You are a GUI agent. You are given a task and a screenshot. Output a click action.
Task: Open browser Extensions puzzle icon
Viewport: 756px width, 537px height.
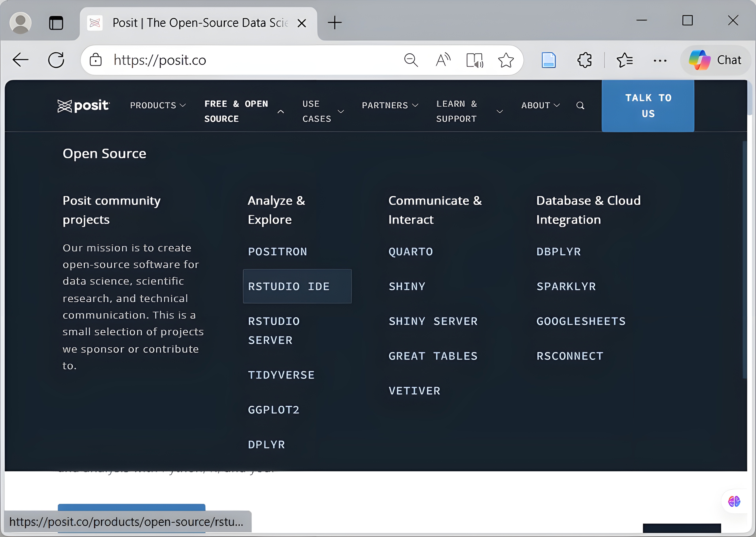[584, 60]
